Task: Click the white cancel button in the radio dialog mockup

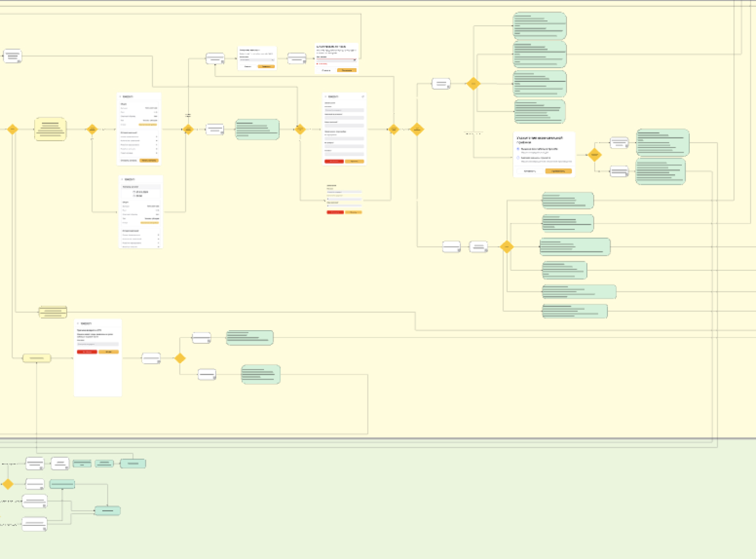Action: point(530,171)
